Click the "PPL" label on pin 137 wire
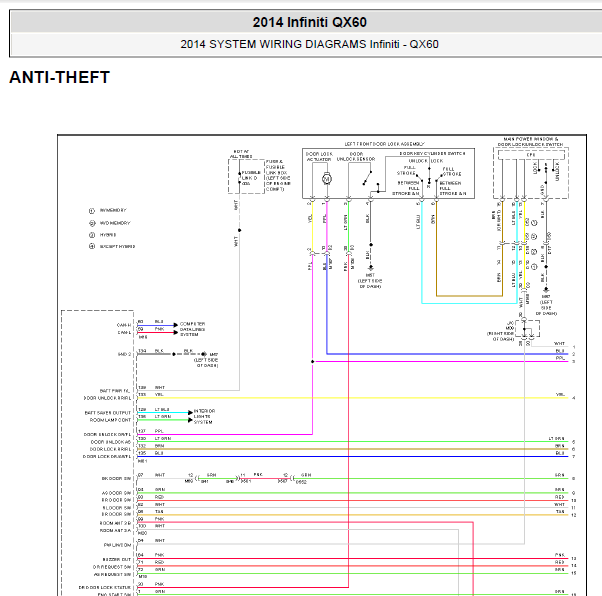Screen dimensions: 602x596 coord(159,431)
